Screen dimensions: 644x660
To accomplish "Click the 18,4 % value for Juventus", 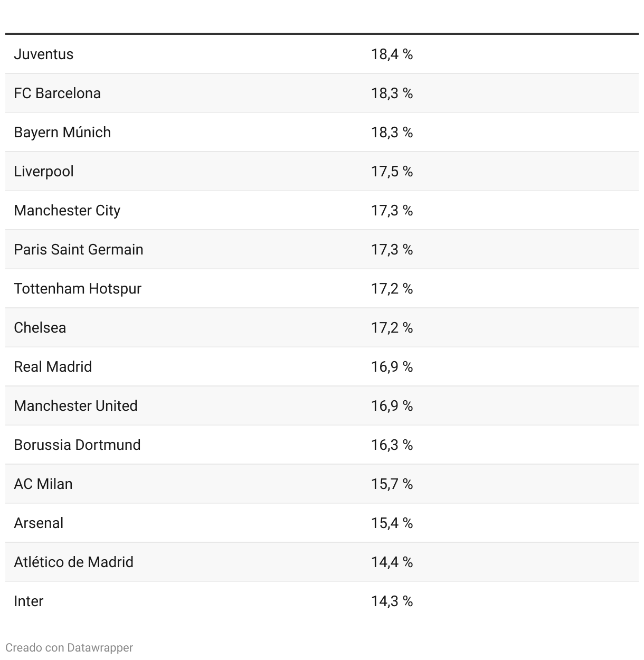I will pyautogui.click(x=392, y=54).
